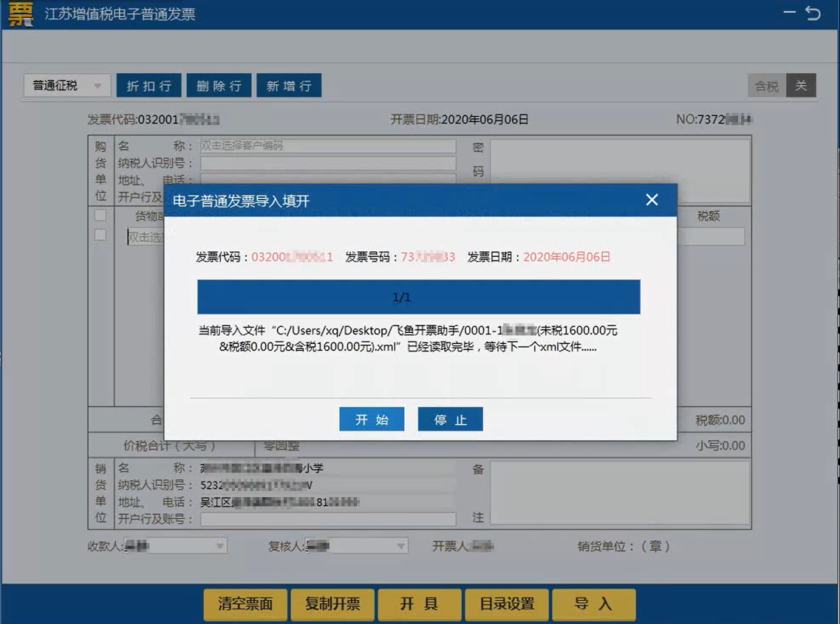Click the 删除行 button
Screen dimensions: 840x624
(x=219, y=86)
